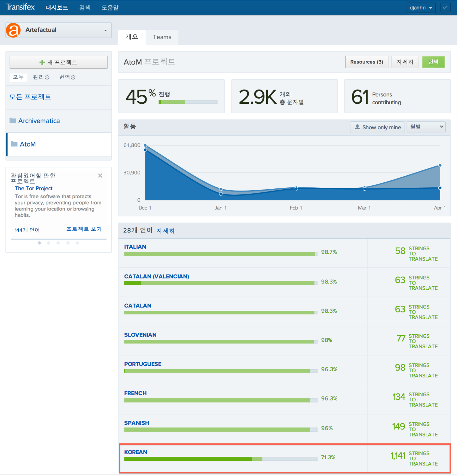458x476 pixels.
Task: Click the plus icon to create new project
Action: point(42,62)
